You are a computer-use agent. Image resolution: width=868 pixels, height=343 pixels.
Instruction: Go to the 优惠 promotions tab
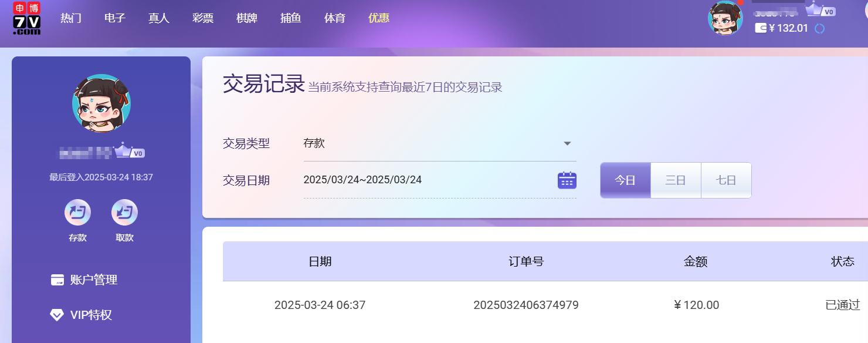pos(378,18)
